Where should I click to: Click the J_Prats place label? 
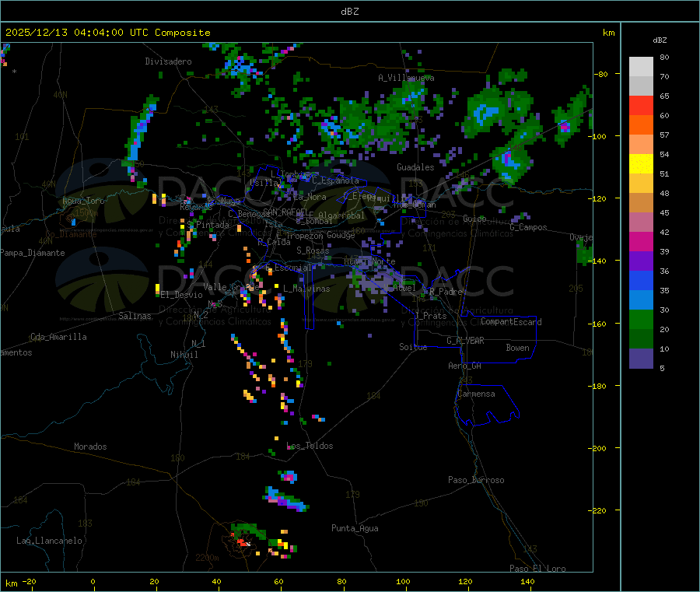click(431, 316)
